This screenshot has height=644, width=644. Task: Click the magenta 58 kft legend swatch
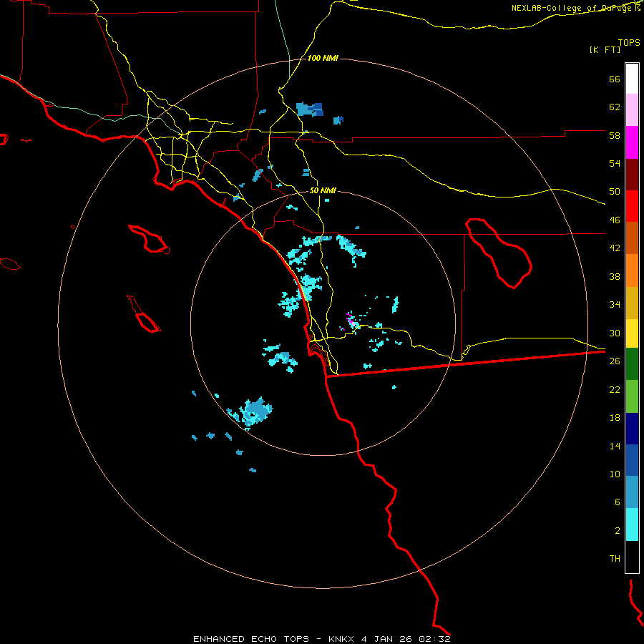click(x=632, y=142)
